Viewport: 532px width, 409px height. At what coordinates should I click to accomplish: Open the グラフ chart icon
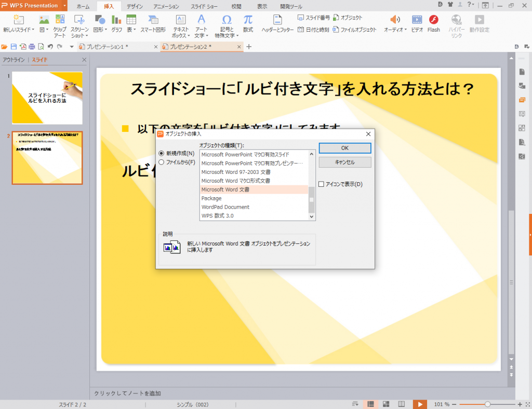pos(116,20)
